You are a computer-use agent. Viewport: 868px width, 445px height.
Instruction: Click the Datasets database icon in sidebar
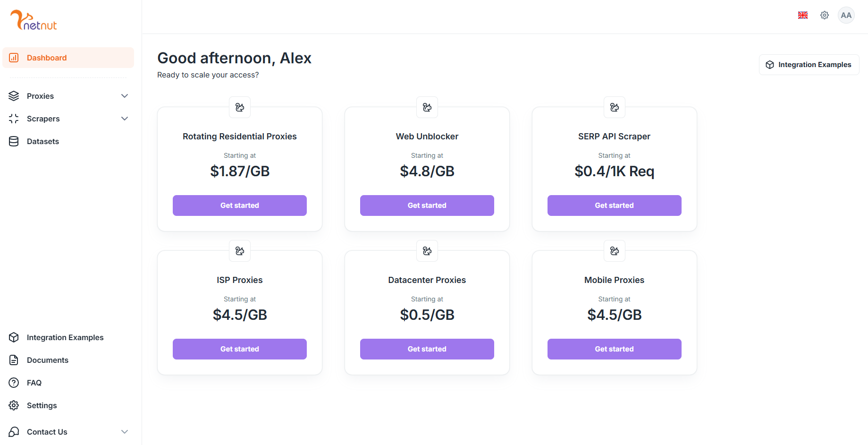14,141
